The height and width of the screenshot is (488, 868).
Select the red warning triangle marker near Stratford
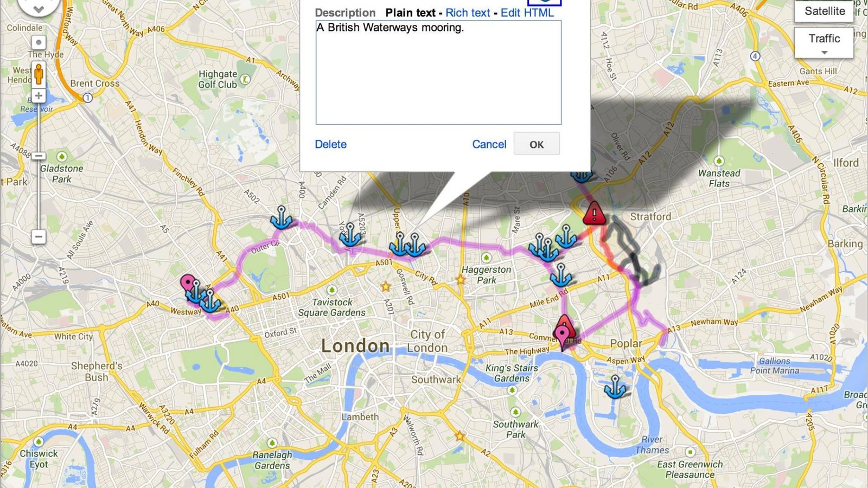(x=595, y=213)
